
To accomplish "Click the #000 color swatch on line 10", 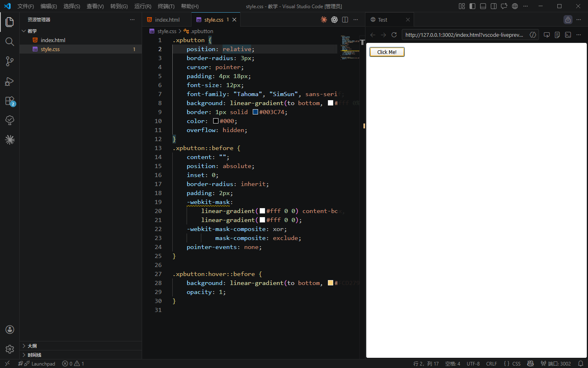I will pos(216,121).
